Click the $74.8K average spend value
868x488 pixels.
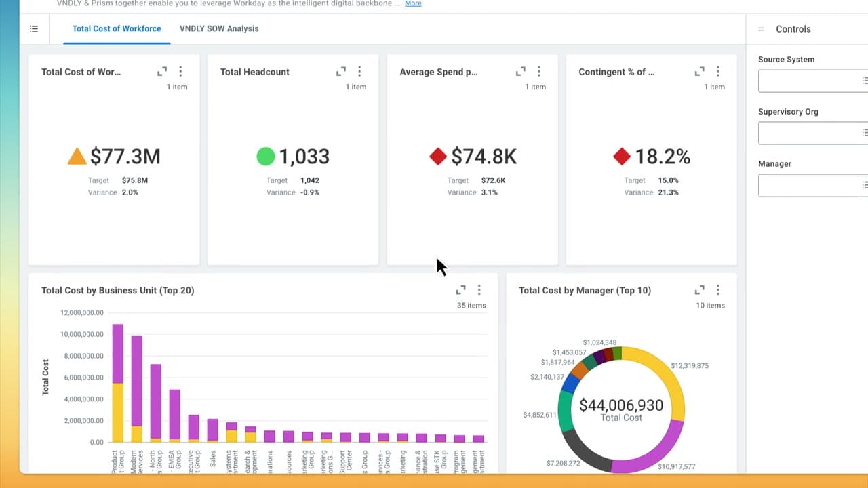[x=484, y=157]
